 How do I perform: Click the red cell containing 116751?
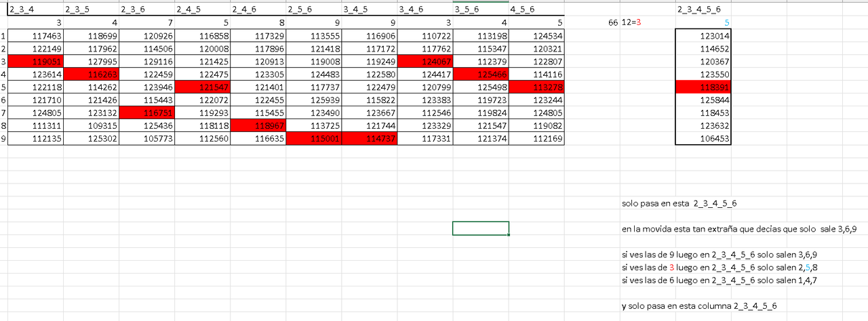[x=147, y=112]
